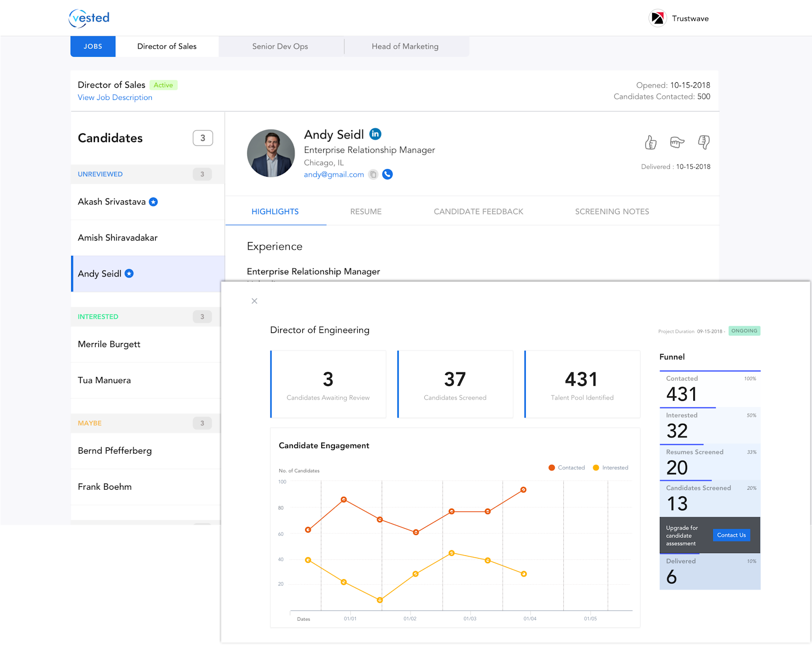Collapse the UNREVIEWED candidates section
812x645 pixels.
(148, 174)
